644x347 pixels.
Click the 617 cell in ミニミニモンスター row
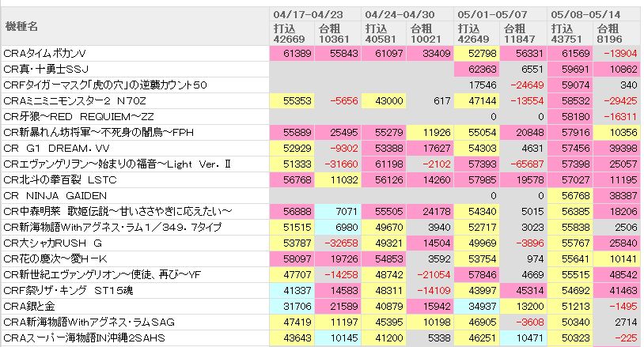coord(430,101)
